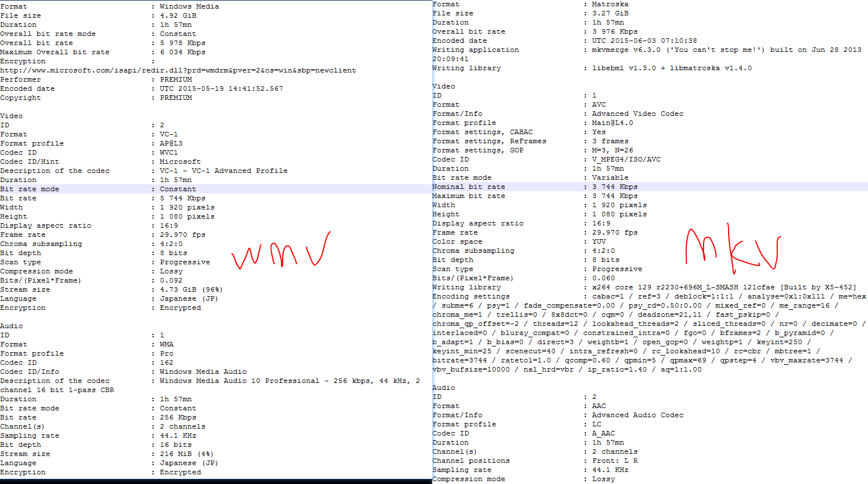The width and height of the screenshot is (868, 484).
Task: Click the microsoft.com redir.dll URL line
Action: click(x=178, y=70)
